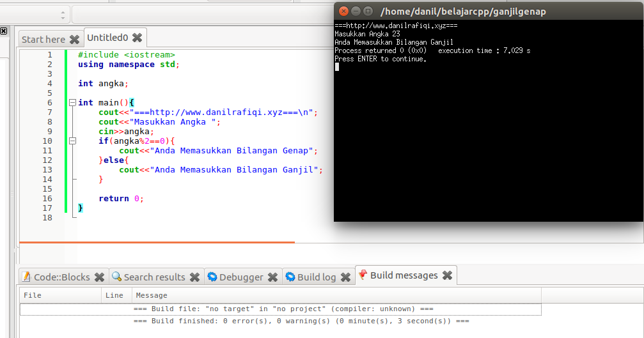Select the 'Build file: no target' message row
This screenshot has height=338, width=644.
(x=281, y=309)
